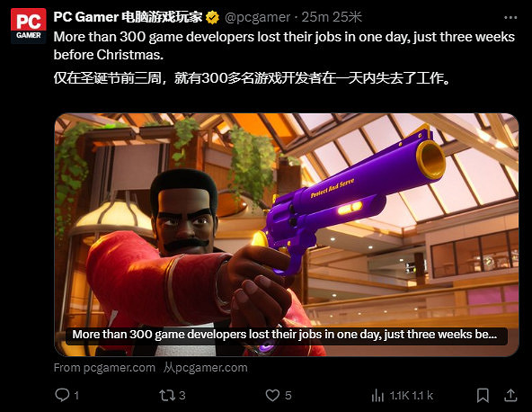Click the reply speech bubble icon

tap(62, 395)
